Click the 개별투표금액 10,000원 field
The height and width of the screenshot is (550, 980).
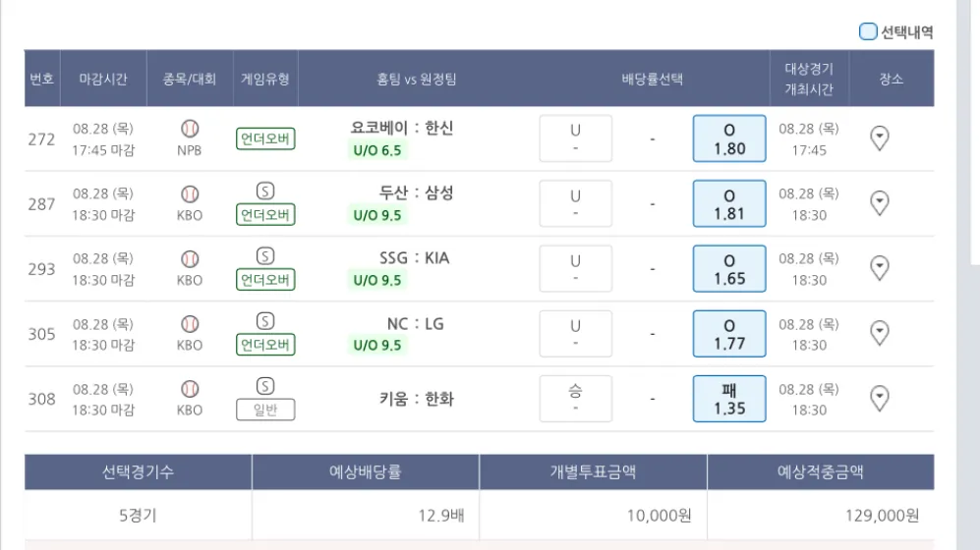(x=593, y=515)
